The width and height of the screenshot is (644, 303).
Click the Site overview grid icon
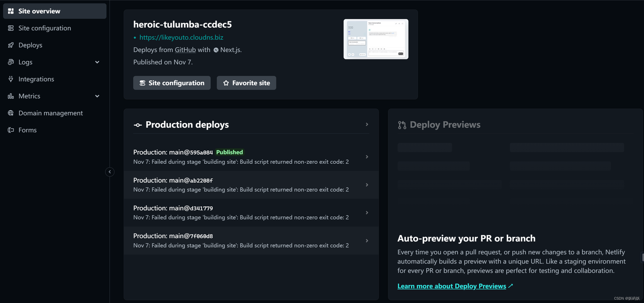click(11, 11)
